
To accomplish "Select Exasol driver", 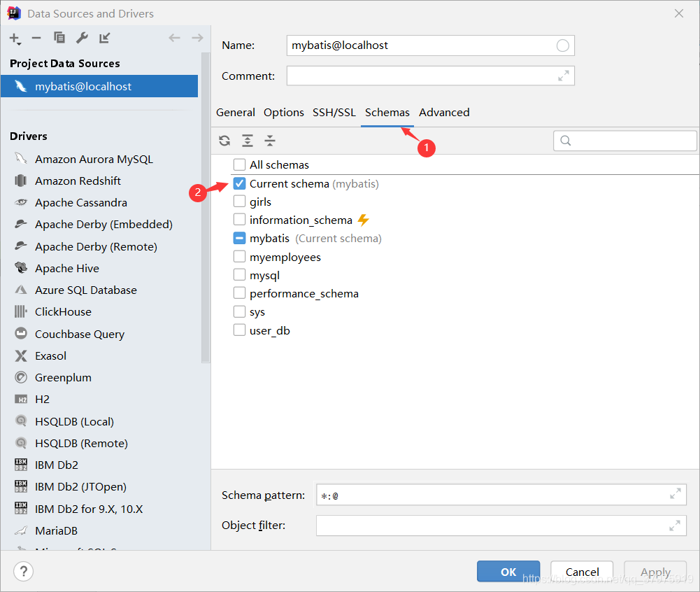I will point(51,355).
